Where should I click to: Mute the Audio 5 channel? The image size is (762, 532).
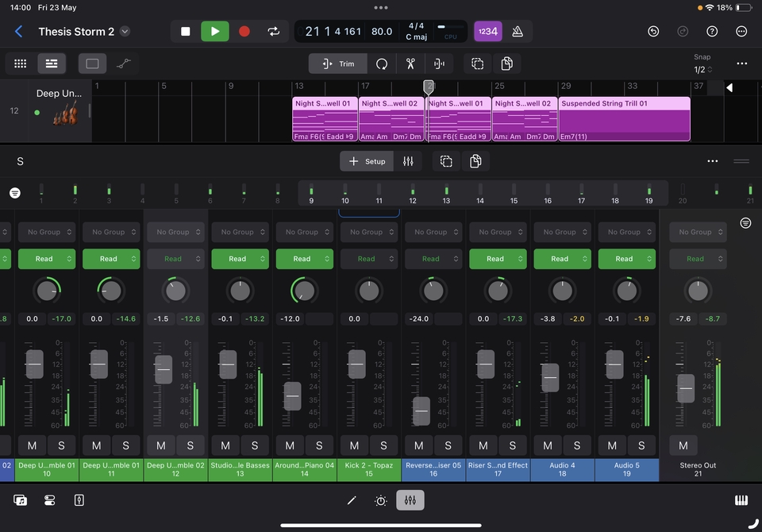612,445
